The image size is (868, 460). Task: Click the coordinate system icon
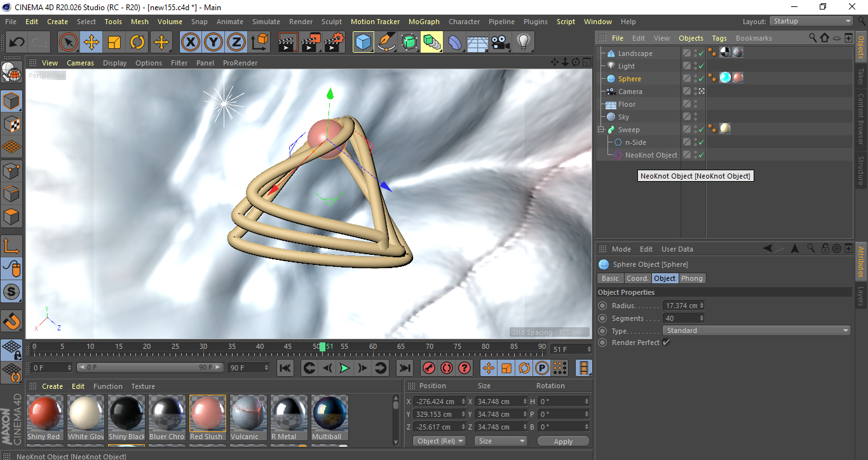click(259, 43)
